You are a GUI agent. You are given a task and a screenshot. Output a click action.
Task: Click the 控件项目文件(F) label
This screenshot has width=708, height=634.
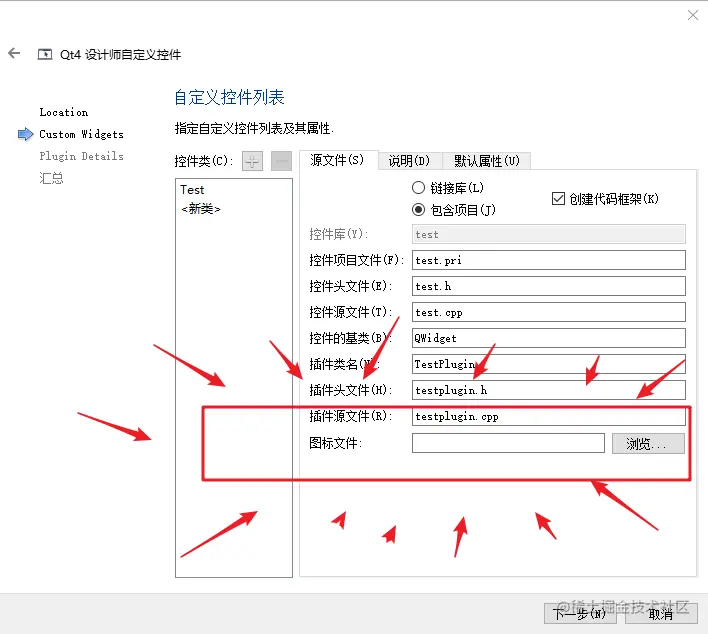[356, 260]
